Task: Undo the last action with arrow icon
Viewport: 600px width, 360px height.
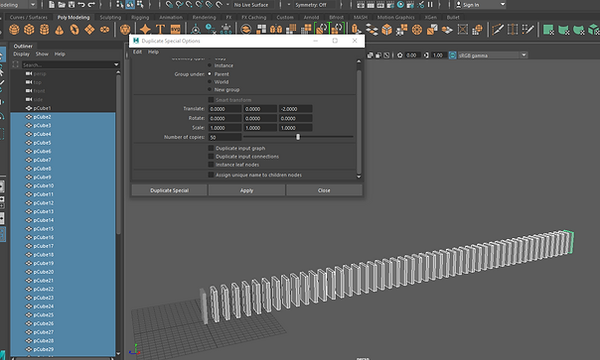Action: click(x=82, y=5)
